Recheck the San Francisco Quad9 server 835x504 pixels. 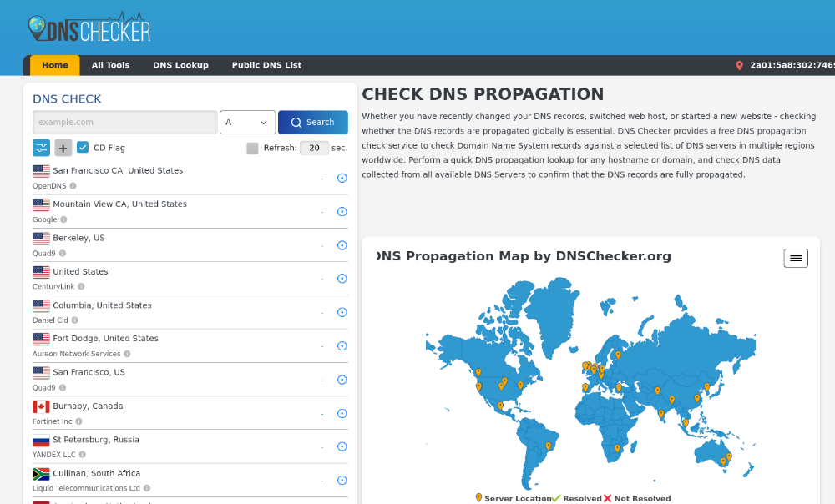tap(342, 380)
